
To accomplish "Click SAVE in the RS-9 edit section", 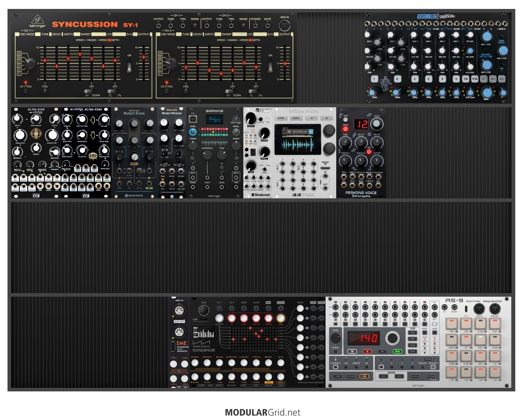I will click(412, 332).
